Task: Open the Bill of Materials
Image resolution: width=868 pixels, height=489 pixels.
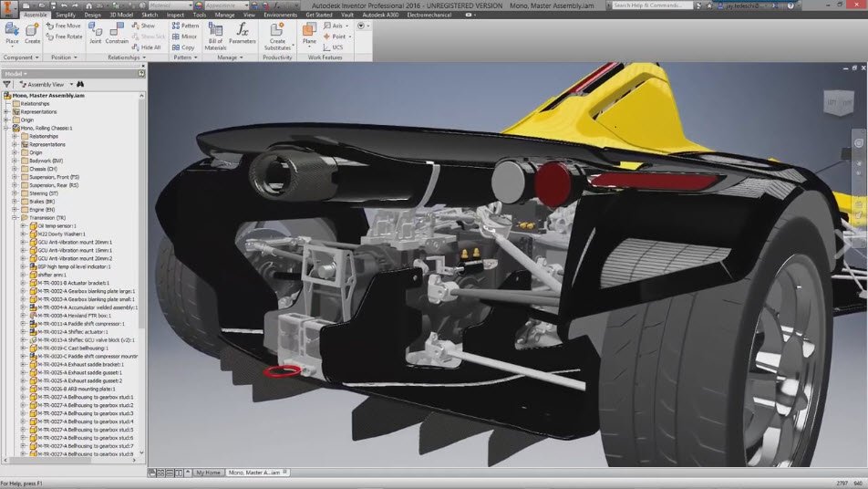Action: 215,36
